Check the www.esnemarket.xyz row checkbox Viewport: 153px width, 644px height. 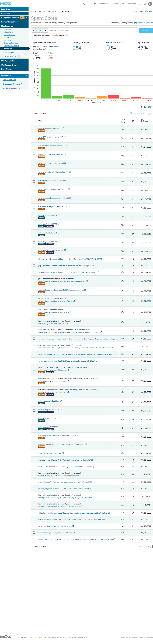click(x=34, y=539)
